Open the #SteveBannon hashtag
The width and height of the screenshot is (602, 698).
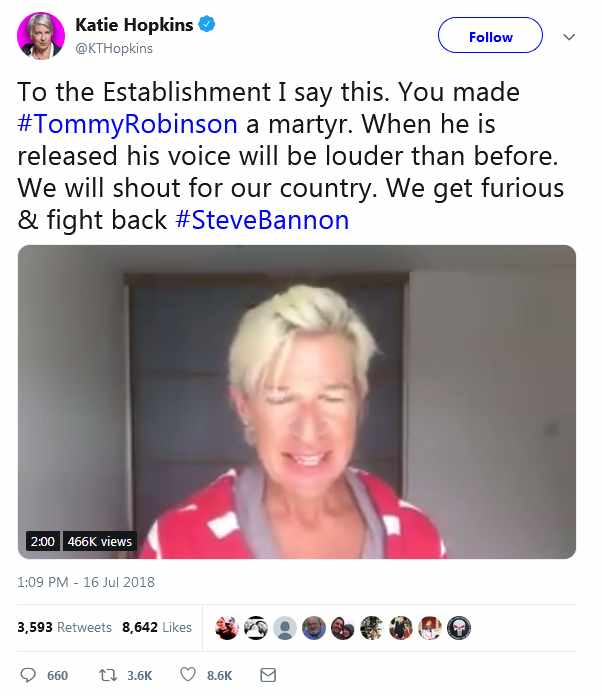click(x=262, y=220)
